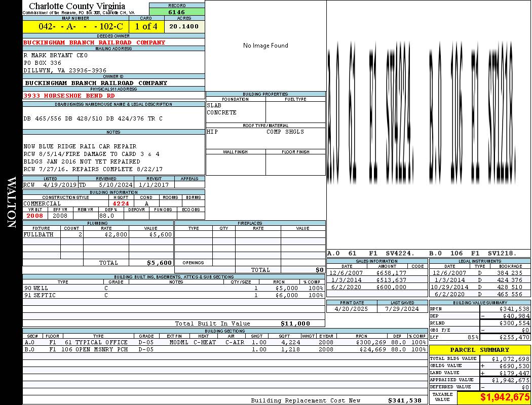Select the print date 4/20/2025

pos(351,309)
